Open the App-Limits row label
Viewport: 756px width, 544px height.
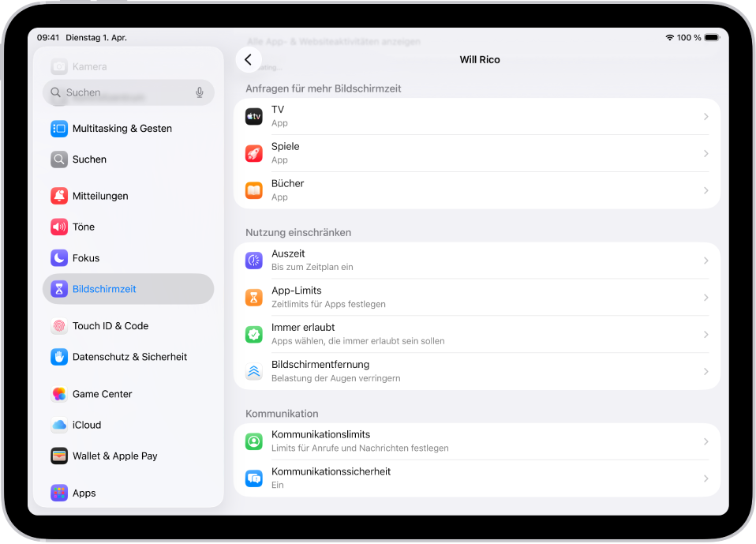[x=297, y=291]
